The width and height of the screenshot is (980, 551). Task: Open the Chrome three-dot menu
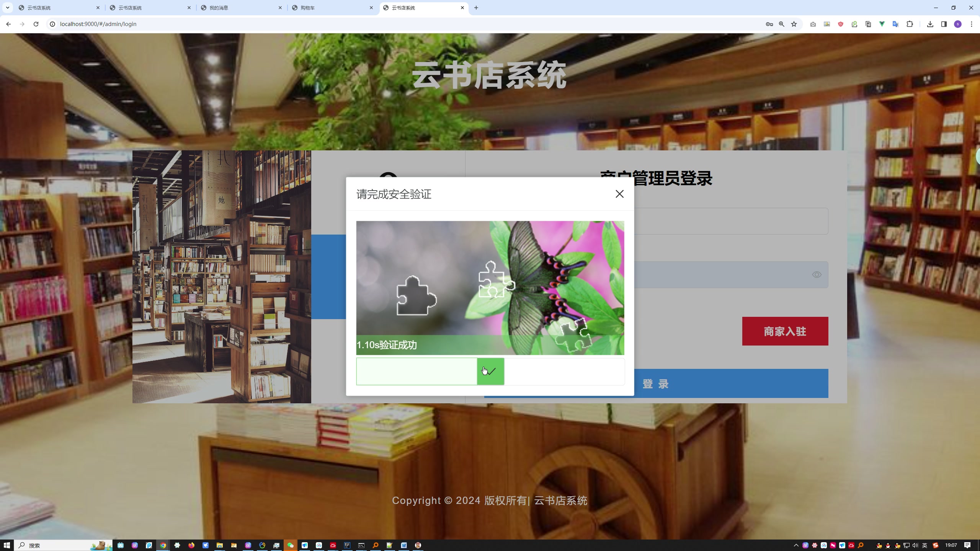coord(972,24)
